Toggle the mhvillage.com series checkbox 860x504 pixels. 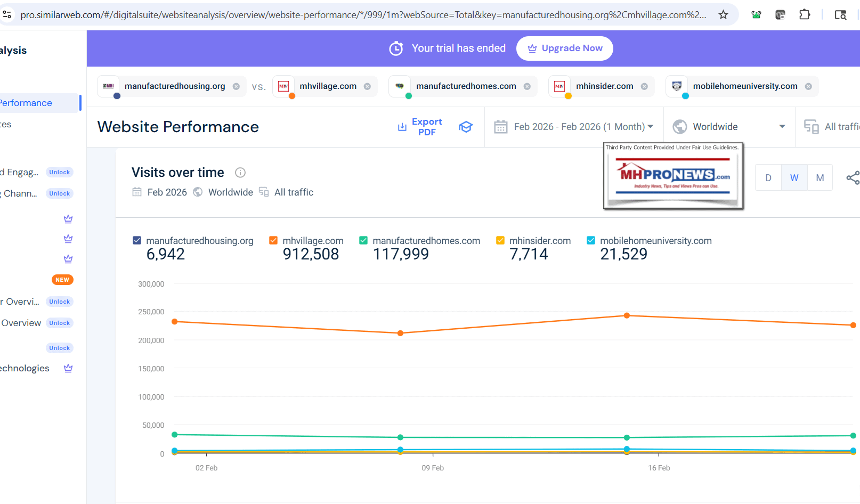(x=273, y=241)
